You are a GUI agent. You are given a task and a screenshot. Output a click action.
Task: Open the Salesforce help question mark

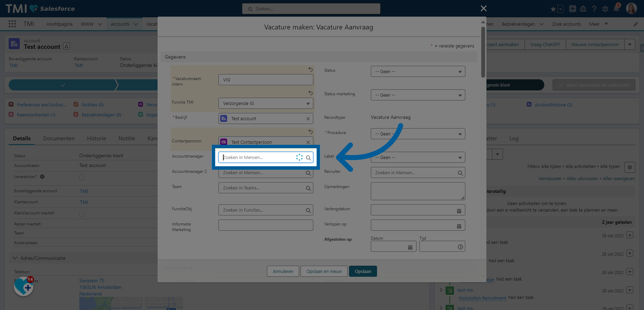[594, 9]
